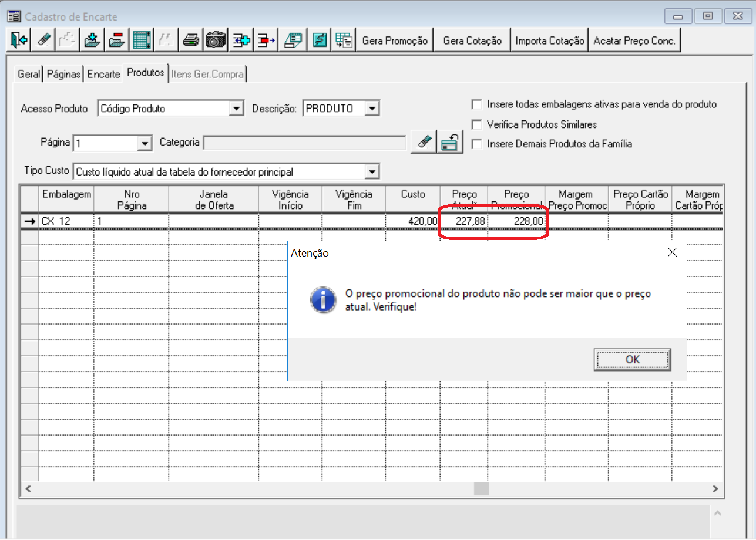
Task: Click the camera icon in toolbar
Action: click(x=216, y=41)
